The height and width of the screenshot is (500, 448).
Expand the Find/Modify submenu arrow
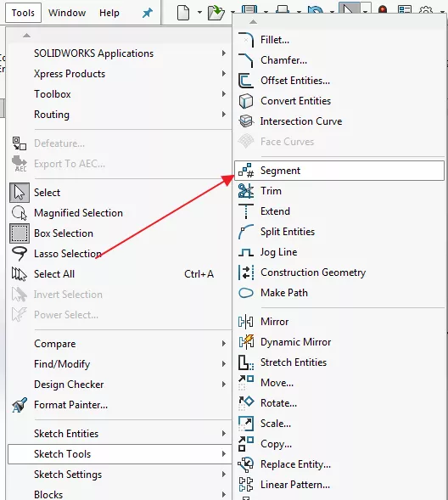pos(224,364)
